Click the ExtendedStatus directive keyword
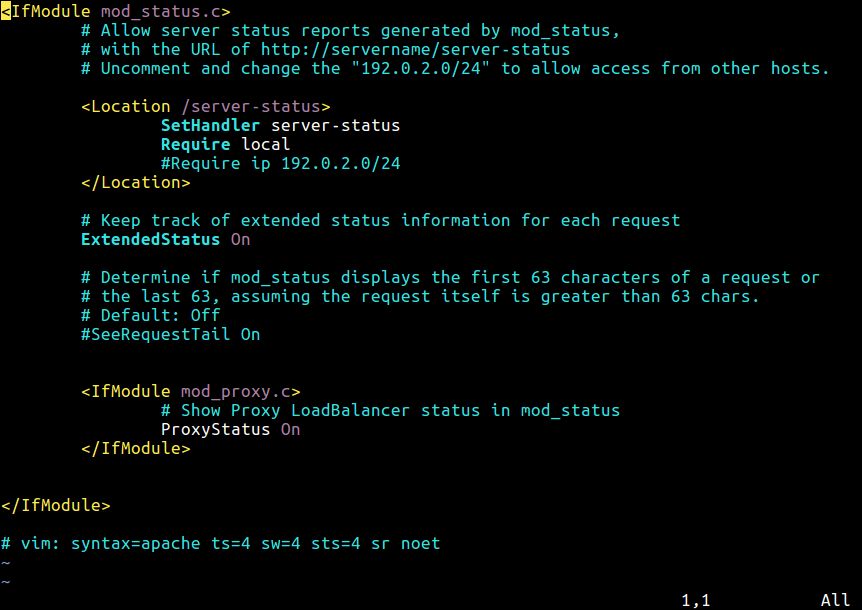Screen dimensions: 862x610 (x=150, y=239)
